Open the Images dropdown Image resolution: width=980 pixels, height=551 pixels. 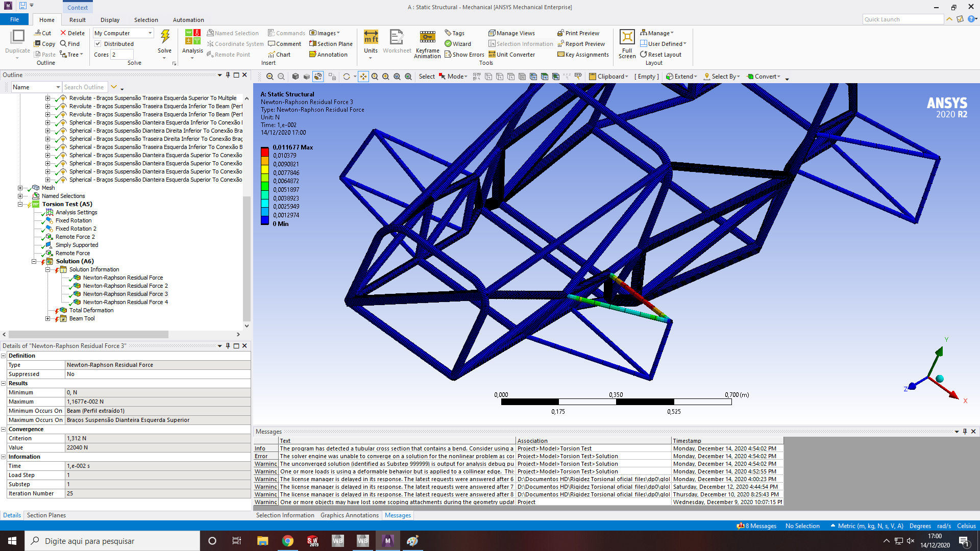point(325,33)
